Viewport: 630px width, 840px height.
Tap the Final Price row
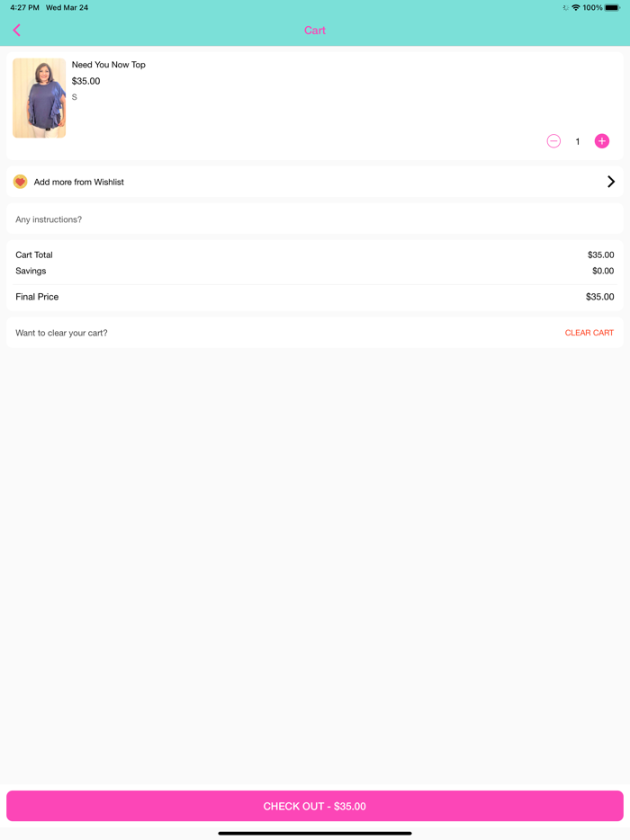(315, 297)
